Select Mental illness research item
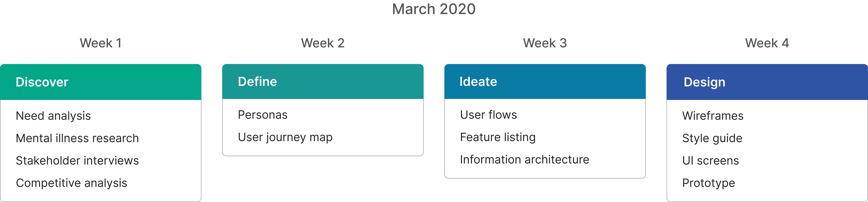 pyautogui.click(x=77, y=138)
